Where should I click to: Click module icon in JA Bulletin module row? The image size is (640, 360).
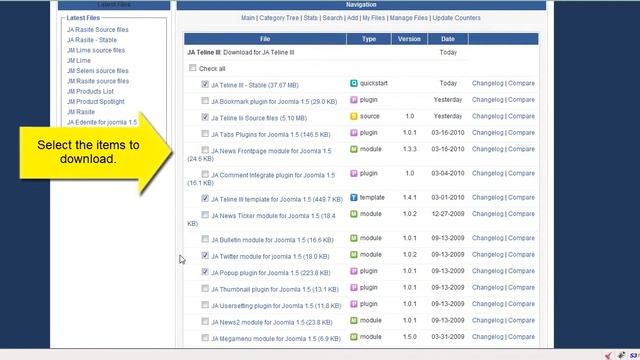[354, 238]
